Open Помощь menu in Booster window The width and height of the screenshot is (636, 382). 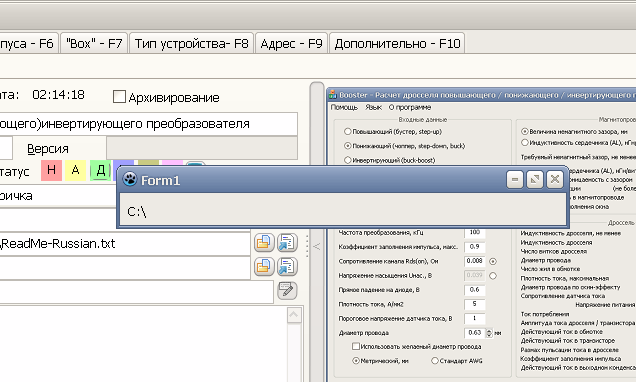[x=344, y=107]
